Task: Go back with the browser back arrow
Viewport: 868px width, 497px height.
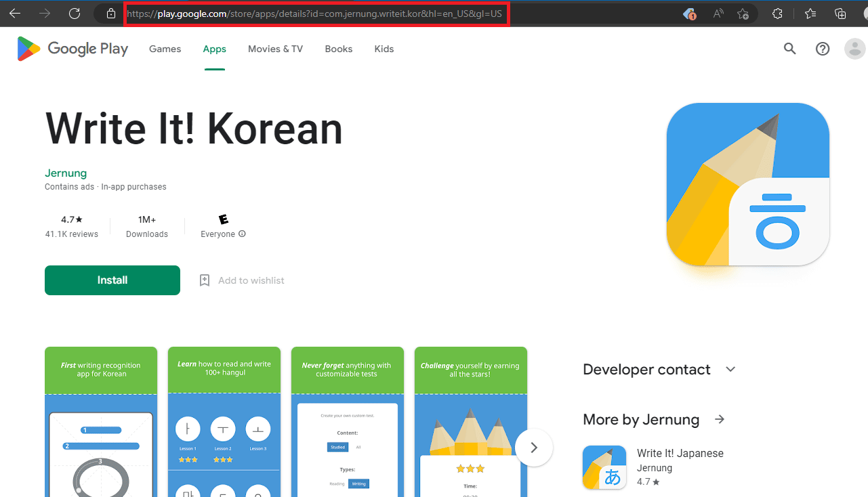Action: [x=14, y=14]
